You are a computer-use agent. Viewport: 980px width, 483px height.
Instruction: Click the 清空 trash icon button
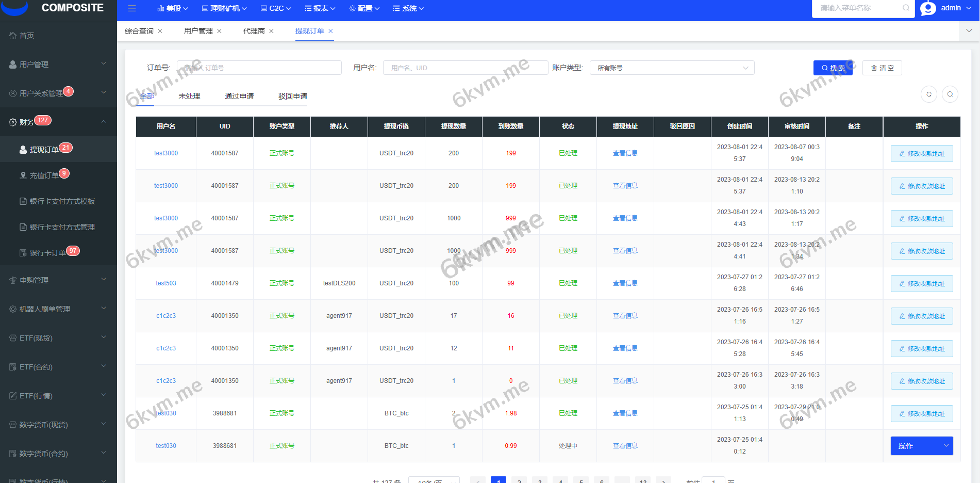pos(882,68)
